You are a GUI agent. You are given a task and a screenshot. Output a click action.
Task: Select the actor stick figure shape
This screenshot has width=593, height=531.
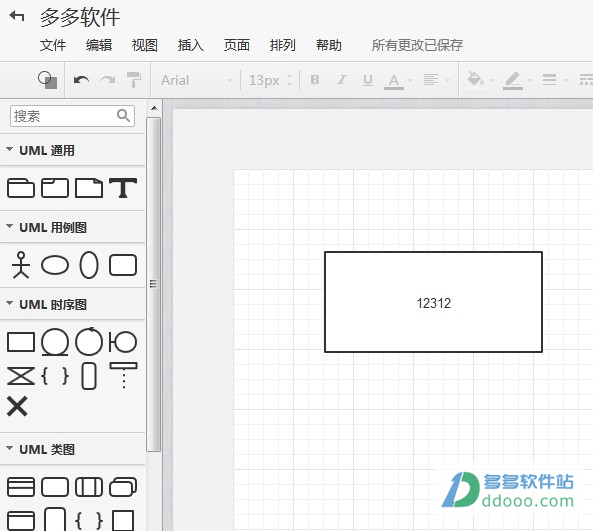[x=21, y=265]
